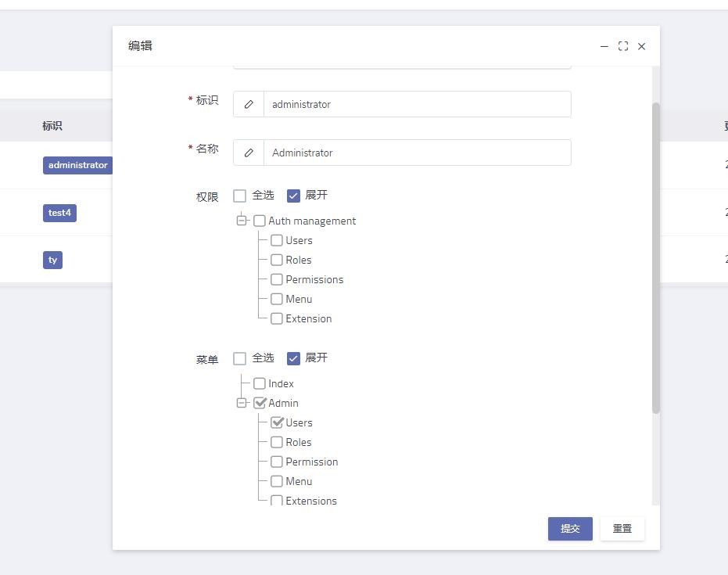Click the test4 tag in the table
The height and width of the screenshot is (575, 728).
[x=59, y=213]
